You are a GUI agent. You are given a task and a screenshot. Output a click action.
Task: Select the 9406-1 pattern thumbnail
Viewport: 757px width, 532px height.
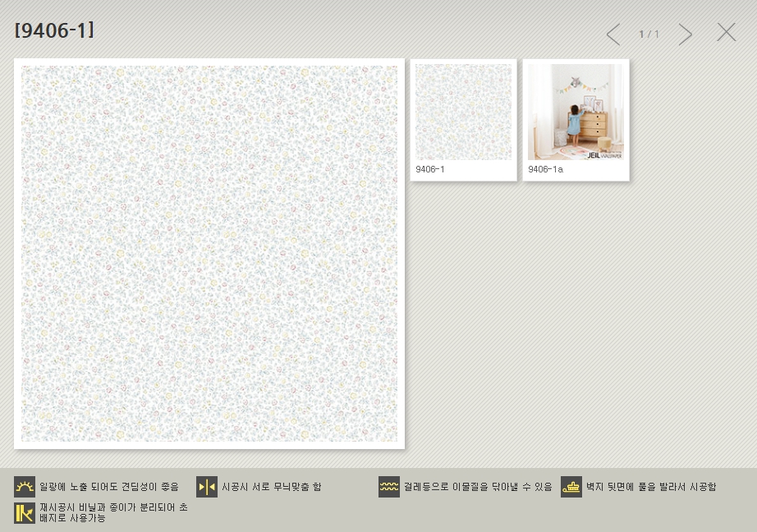(x=463, y=112)
